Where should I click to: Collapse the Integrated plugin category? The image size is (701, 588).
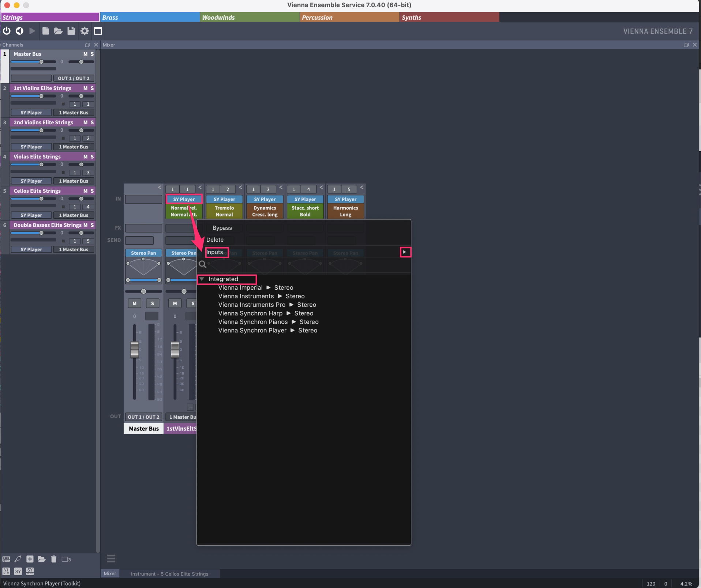(x=202, y=279)
